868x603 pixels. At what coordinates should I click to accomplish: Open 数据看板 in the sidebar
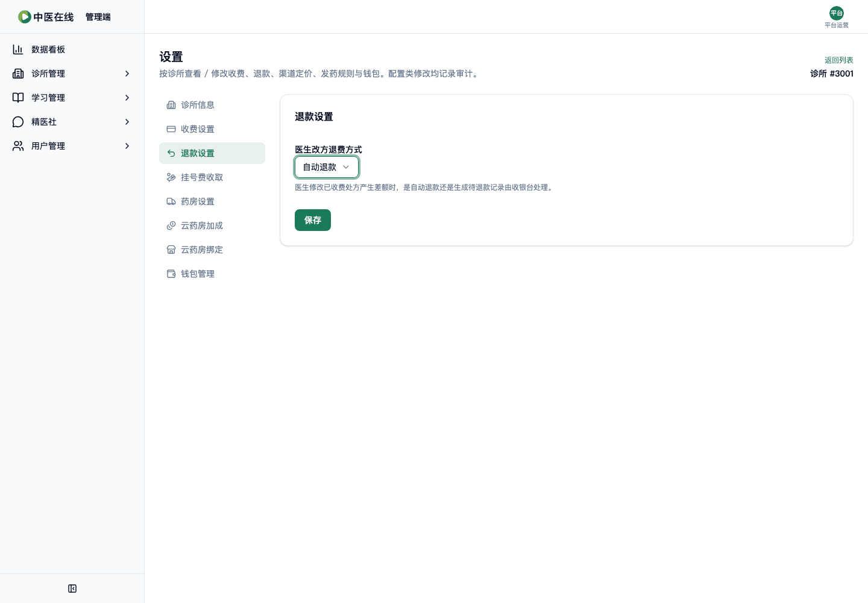click(x=72, y=49)
